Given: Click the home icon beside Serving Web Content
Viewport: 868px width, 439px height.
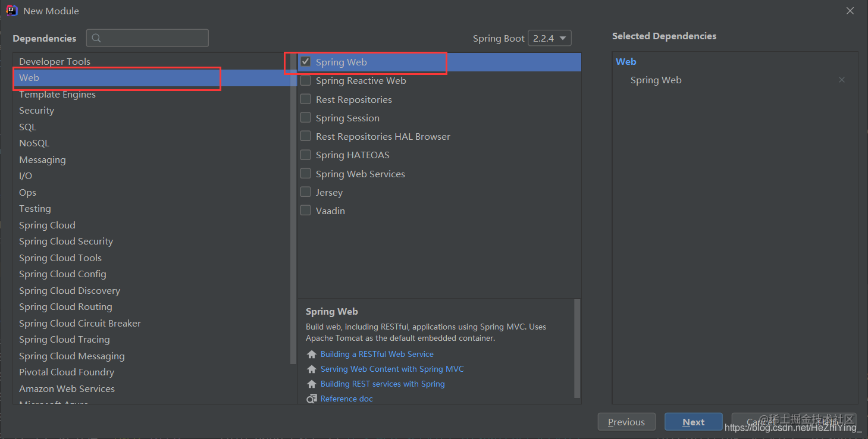Looking at the screenshot, I should pos(311,368).
